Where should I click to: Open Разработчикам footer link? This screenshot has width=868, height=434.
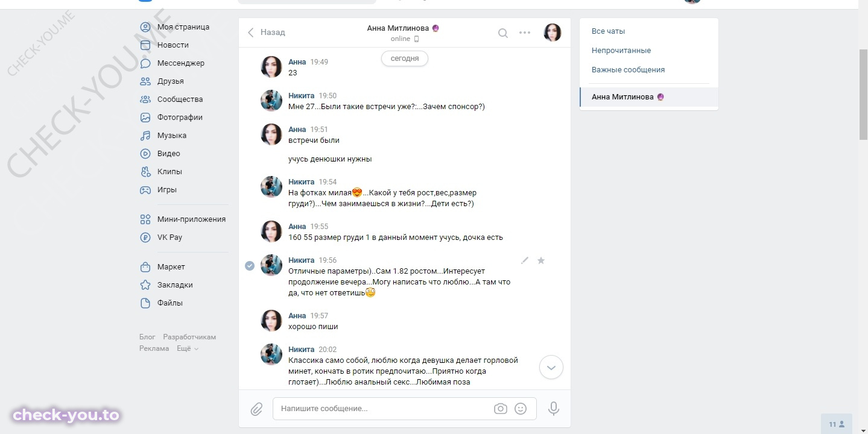(189, 337)
